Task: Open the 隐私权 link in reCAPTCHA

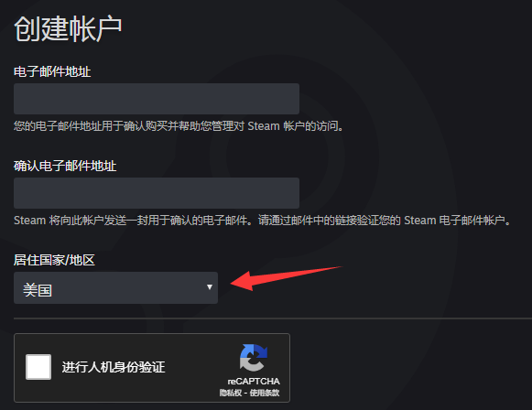Action: tap(231, 393)
